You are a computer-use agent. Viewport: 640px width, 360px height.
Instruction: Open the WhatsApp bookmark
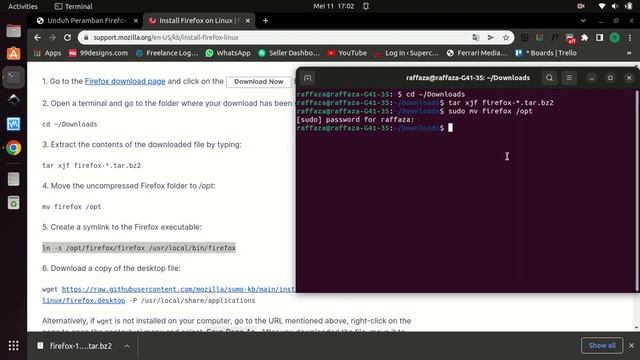tap(228, 53)
